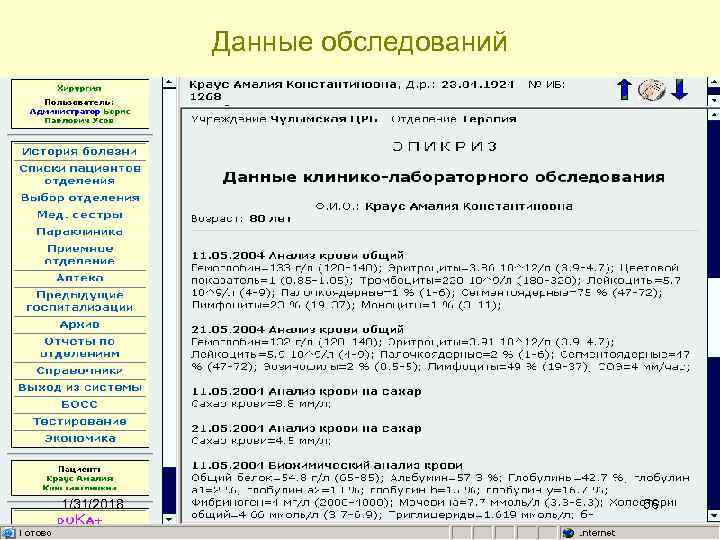Click '21.05.2004 Анализ крови на сахар'
Viewport: 720px width, 540px height.
pos(306,428)
